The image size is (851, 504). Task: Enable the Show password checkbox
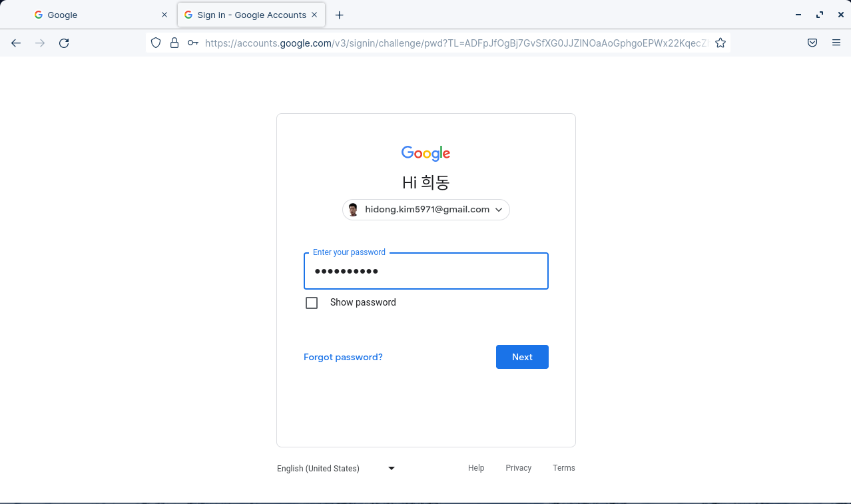[x=312, y=303]
